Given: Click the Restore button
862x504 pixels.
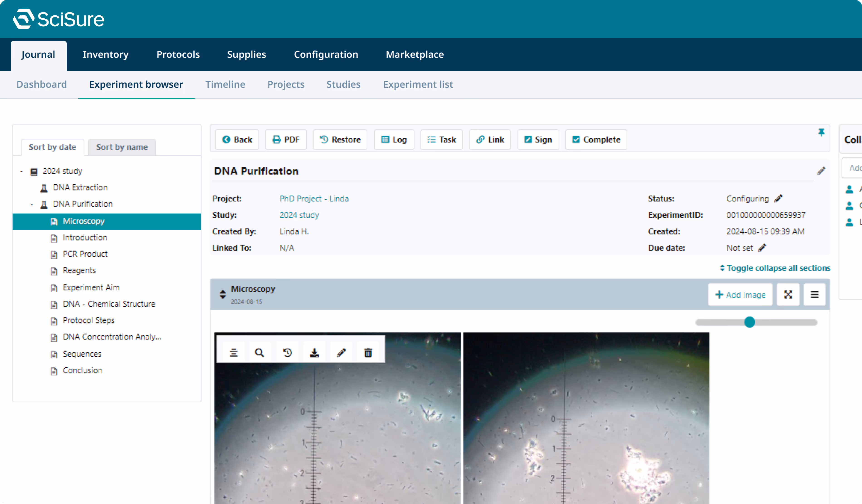Looking at the screenshot, I should 340,139.
